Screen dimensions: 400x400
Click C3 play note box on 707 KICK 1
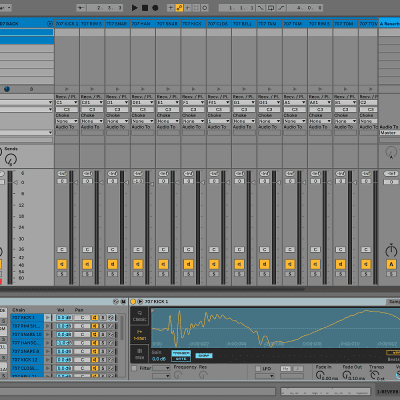[x=67, y=109]
